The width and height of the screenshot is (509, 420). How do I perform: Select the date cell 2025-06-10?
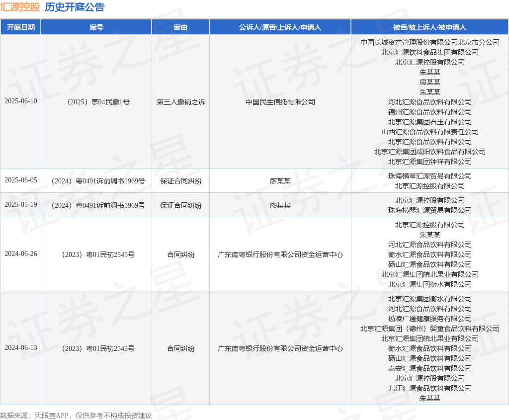coord(21,101)
